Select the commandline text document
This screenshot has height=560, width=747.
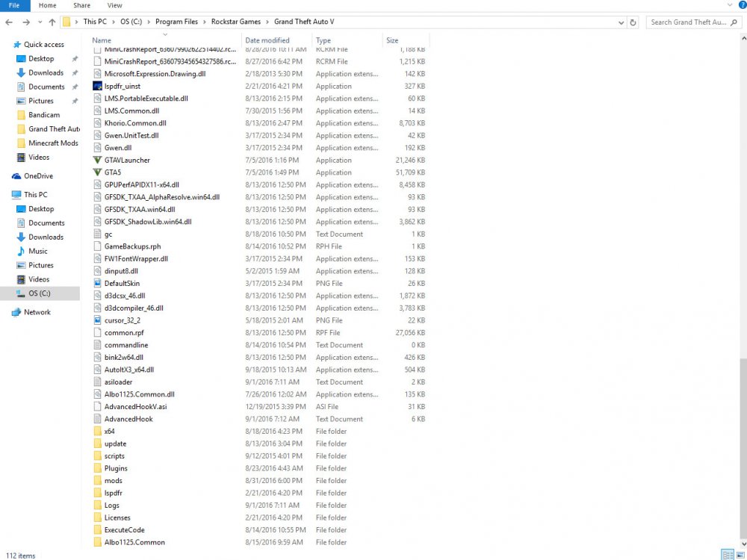[125, 345]
